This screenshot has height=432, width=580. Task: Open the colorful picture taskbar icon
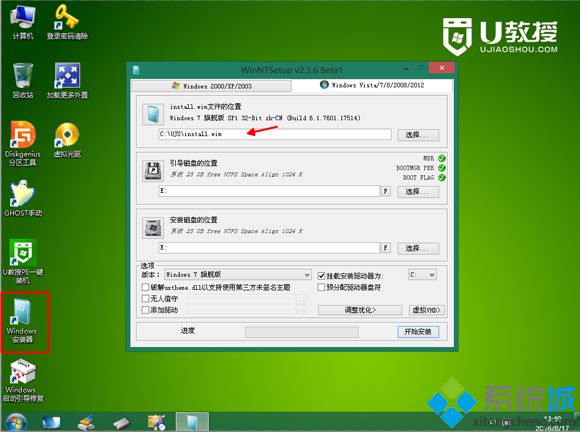tap(156, 422)
